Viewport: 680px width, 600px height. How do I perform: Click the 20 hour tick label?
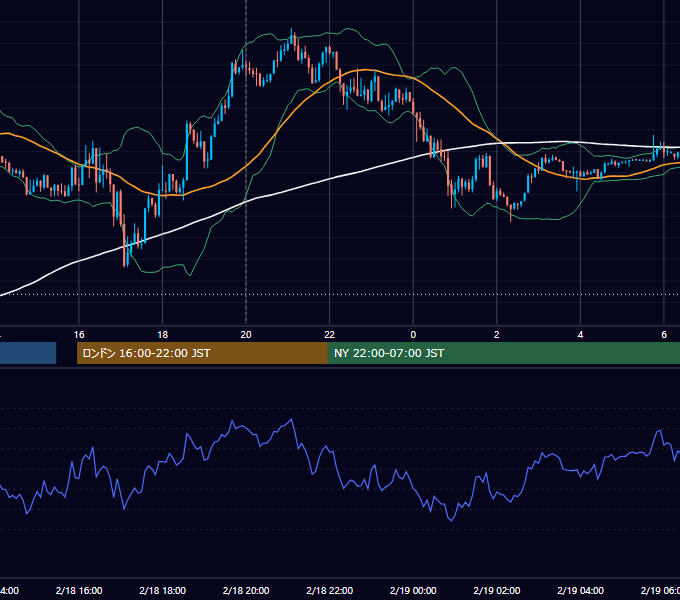246,335
